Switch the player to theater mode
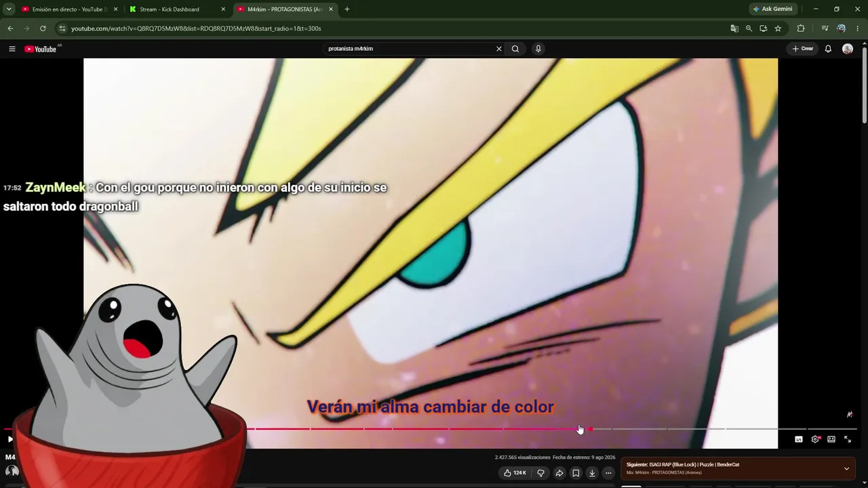The image size is (868, 488). tap(831, 439)
